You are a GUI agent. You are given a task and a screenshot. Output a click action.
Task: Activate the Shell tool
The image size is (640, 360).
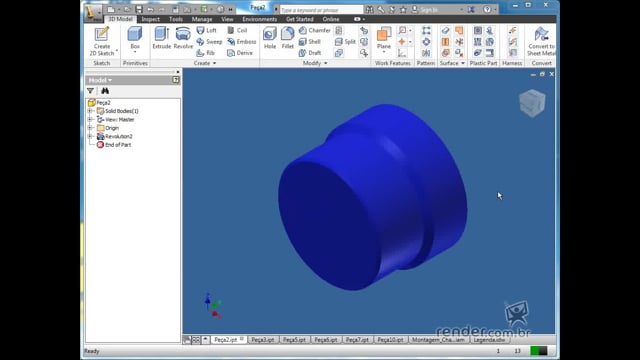coord(310,42)
